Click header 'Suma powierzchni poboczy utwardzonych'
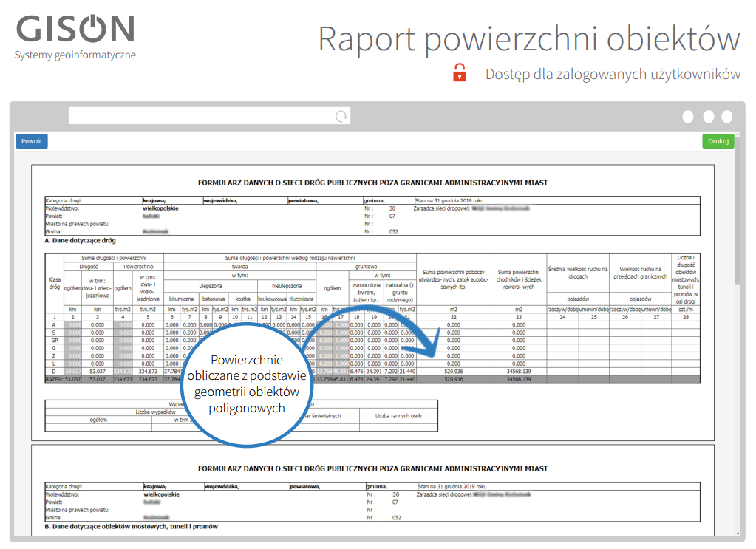The image size is (756, 549). pos(453,279)
